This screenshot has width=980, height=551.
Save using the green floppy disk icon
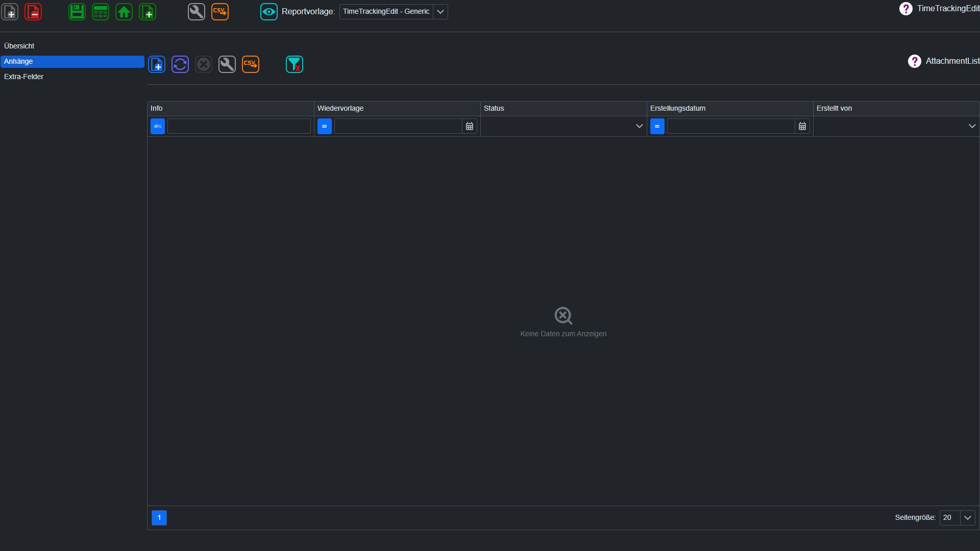(x=77, y=12)
